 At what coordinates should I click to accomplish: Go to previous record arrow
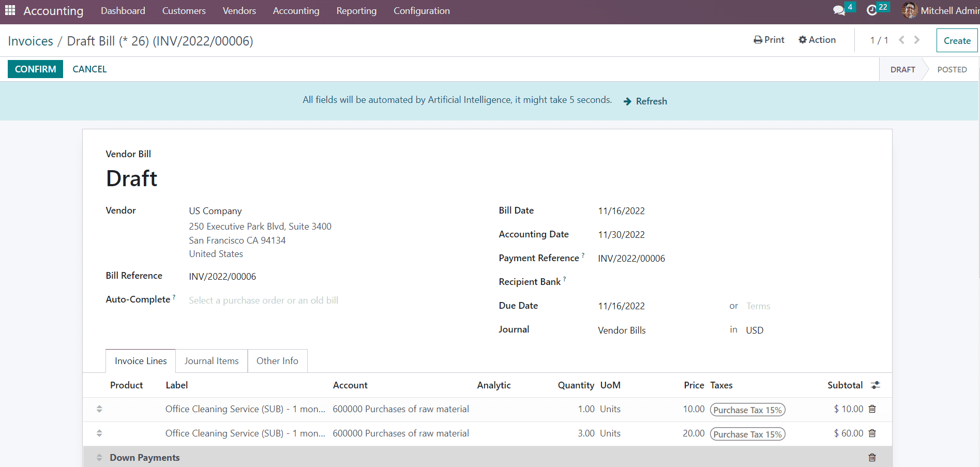click(x=901, y=40)
